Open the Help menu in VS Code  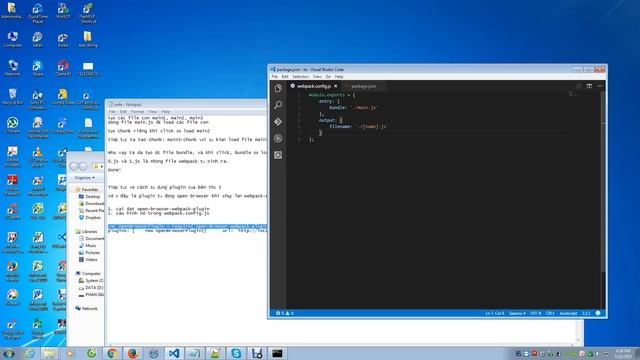tap(339, 77)
